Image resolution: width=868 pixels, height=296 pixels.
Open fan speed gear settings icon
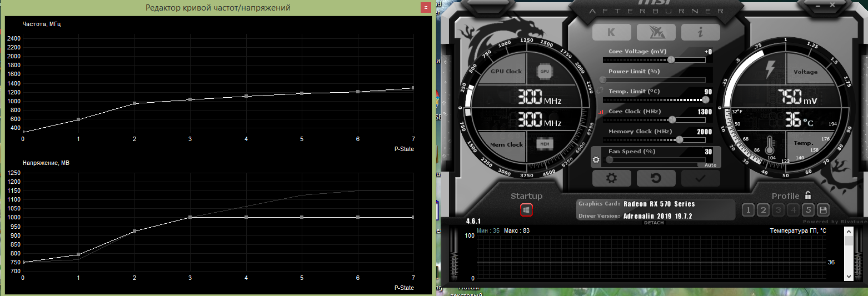pyautogui.click(x=596, y=160)
